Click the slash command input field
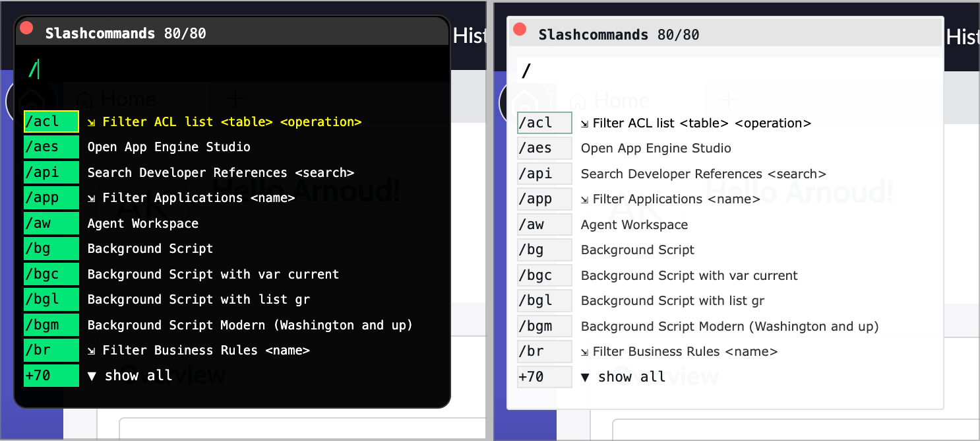The height and width of the screenshot is (441, 980). pos(231,66)
